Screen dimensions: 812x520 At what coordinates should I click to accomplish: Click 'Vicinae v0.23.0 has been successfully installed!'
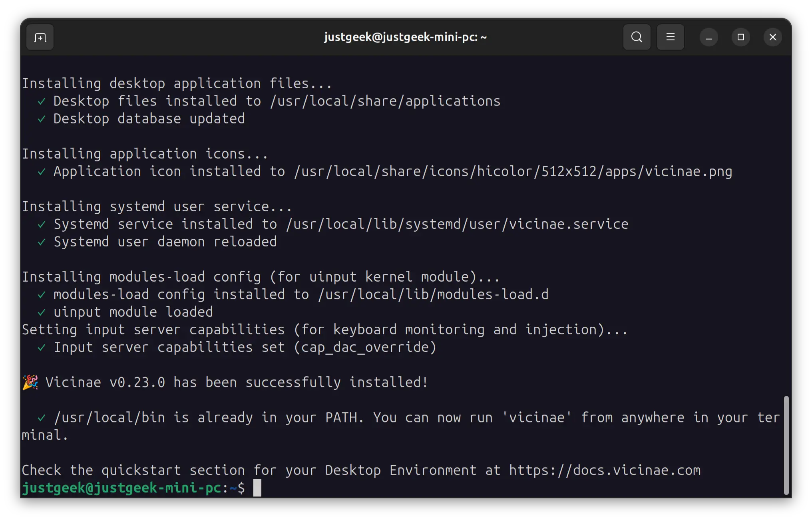coord(237,382)
